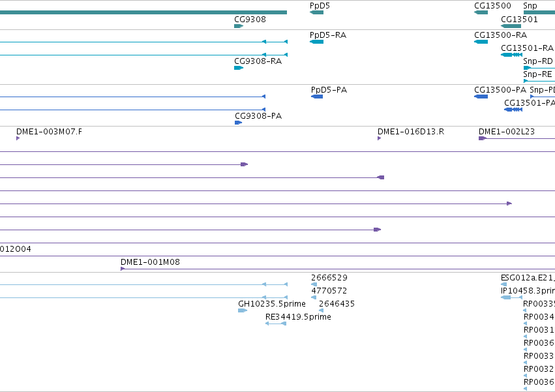Select the CG13501 gene arrow
Screen dimensions: 555x392
(x=511, y=26)
